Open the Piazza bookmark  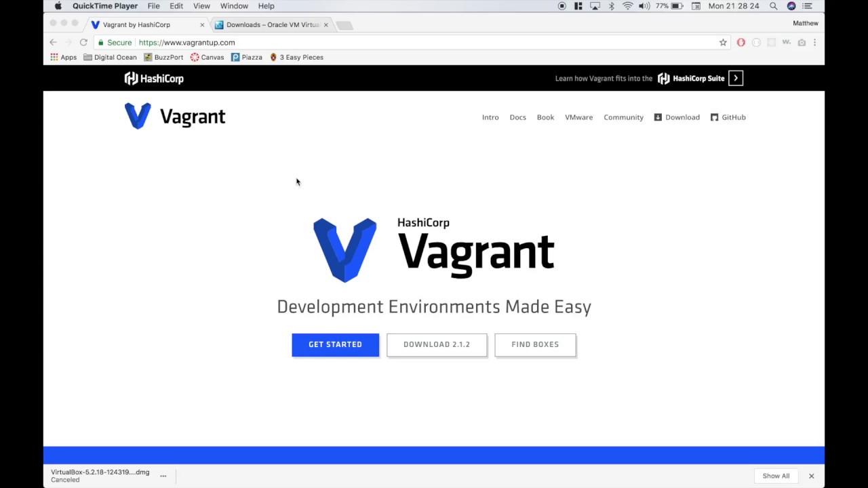(x=247, y=58)
